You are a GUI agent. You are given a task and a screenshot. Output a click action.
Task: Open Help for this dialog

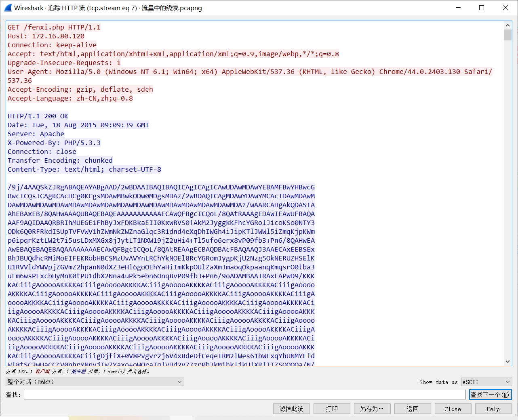493,409
